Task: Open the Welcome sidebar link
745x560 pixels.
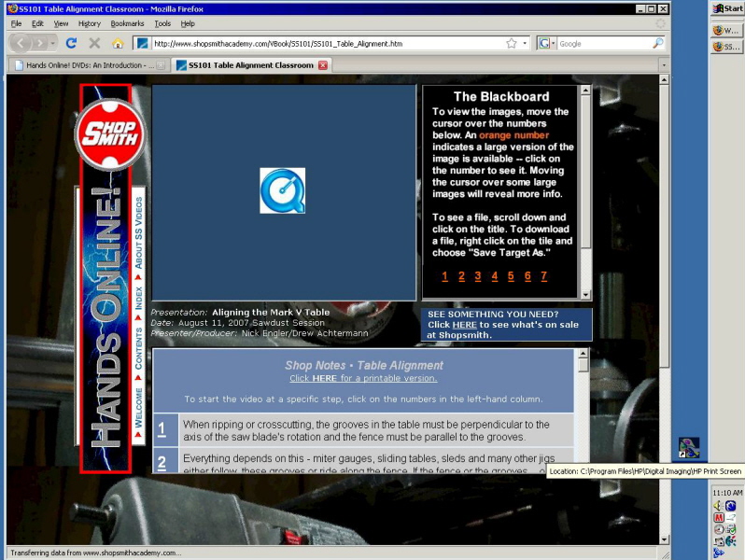Action: point(138,408)
